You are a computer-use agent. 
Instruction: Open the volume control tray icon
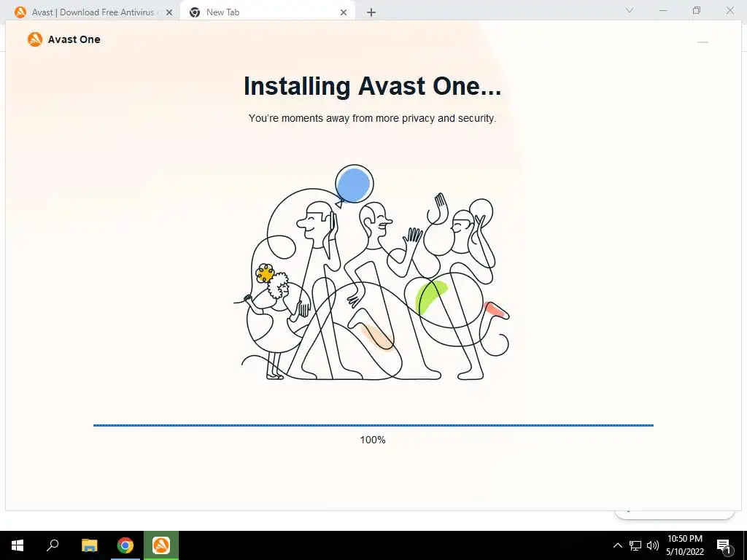[x=653, y=545]
